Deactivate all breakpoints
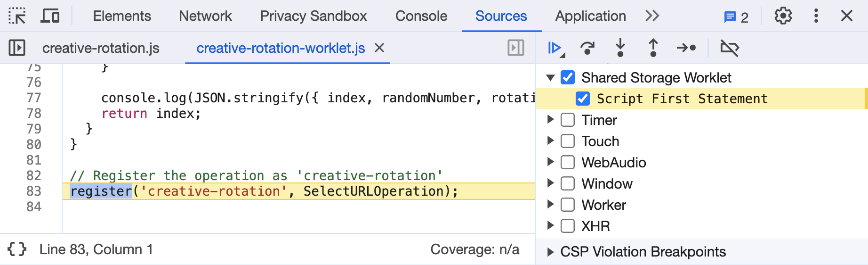The height and width of the screenshot is (265, 868). 730,48
